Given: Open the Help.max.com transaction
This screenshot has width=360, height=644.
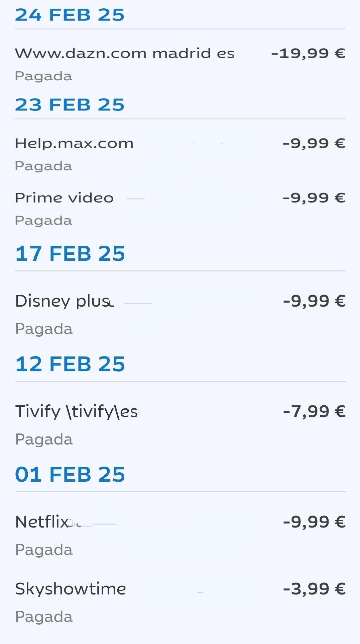Looking at the screenshot, I should [x=74, y=144].
